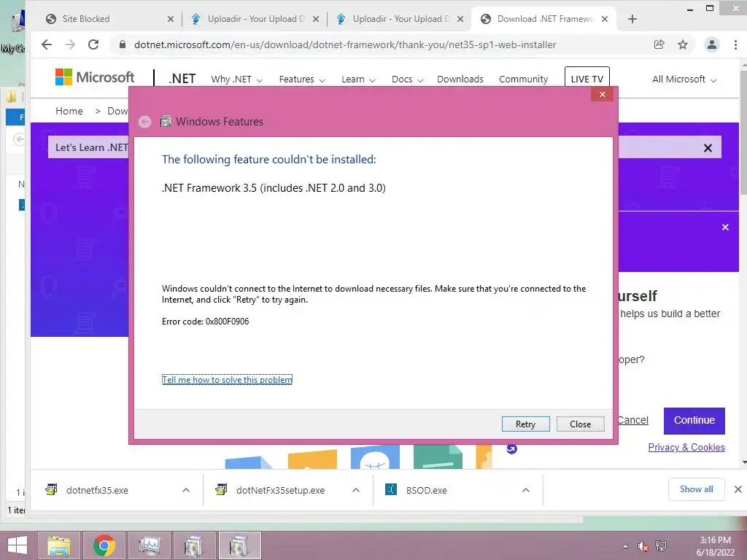Click the purple Continue button

click(694, 421)
